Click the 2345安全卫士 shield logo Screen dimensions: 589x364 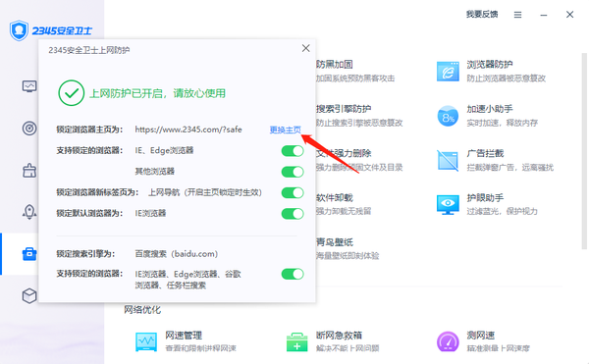(x=19, y=30)
